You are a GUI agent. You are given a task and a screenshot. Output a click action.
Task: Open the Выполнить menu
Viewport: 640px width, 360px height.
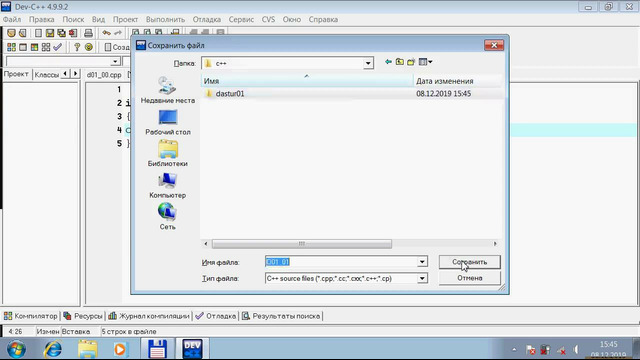tap(165, 19)
